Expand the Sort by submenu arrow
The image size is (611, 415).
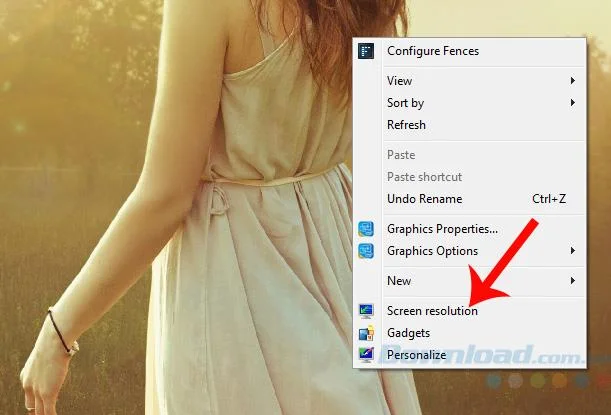(573, 103)
